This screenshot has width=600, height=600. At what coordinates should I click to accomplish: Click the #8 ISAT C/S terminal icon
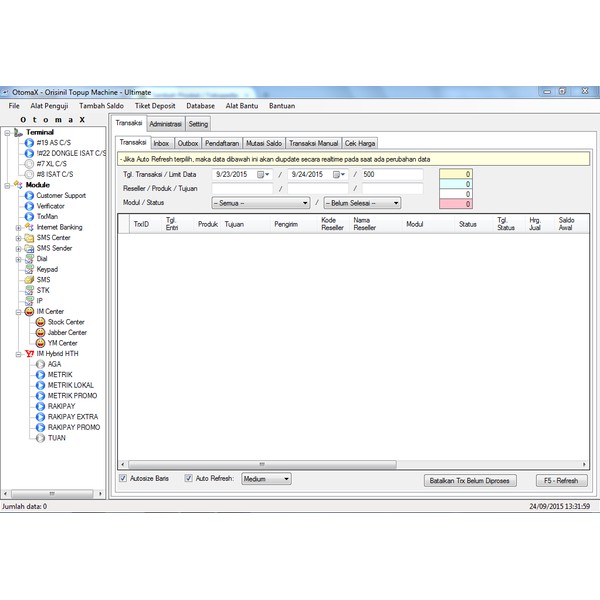(x=29, y=174)
